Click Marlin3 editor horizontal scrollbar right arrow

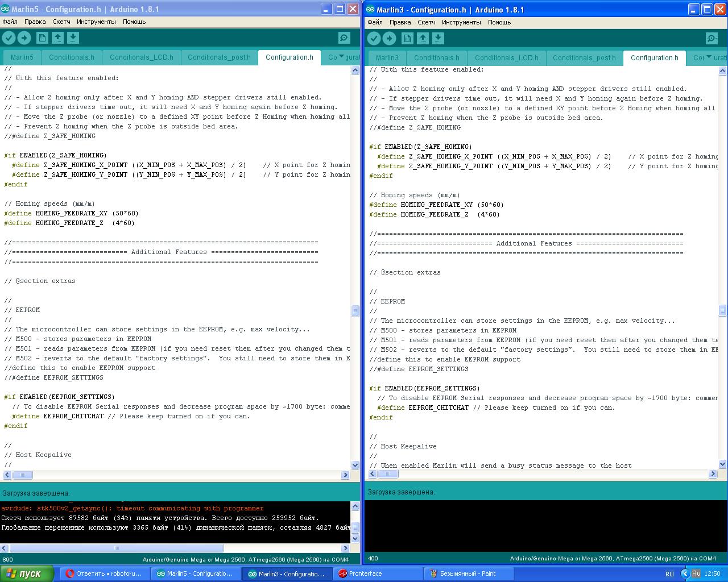pyautogui.click(x=713, y=473)
